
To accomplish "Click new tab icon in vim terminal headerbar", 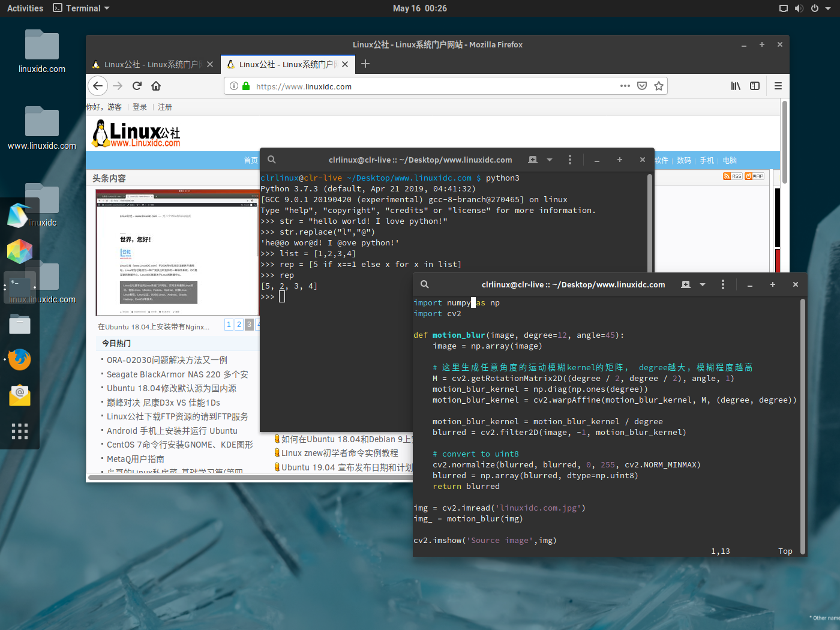I will pyautogui.click(x=686, y=284).
